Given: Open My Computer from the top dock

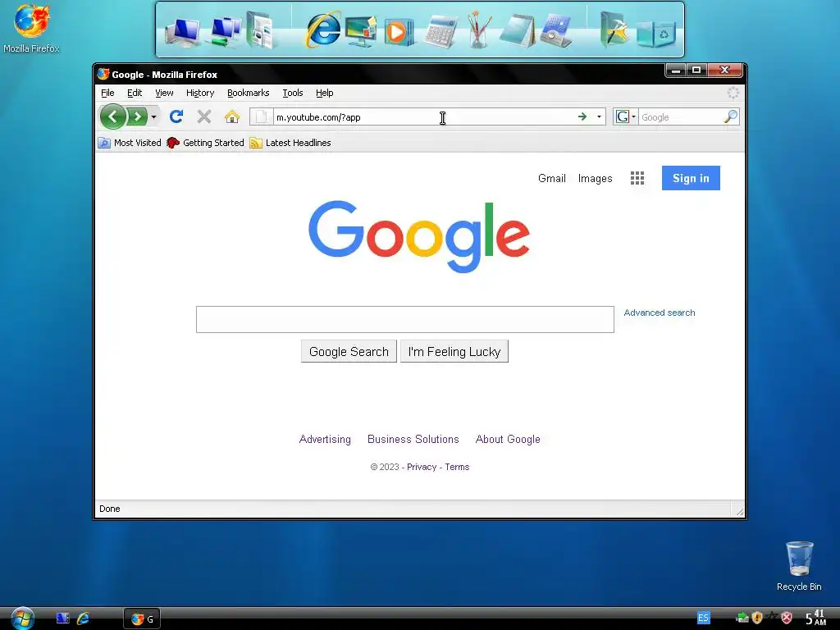Looking at the screenshot, I should (184, 32).
